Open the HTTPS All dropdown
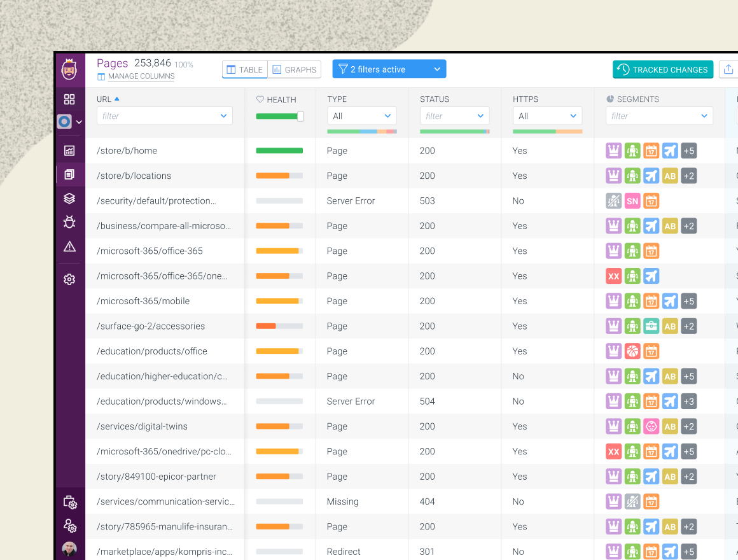The height and width of the screenshot is (560, 738). tap(547, 116)
